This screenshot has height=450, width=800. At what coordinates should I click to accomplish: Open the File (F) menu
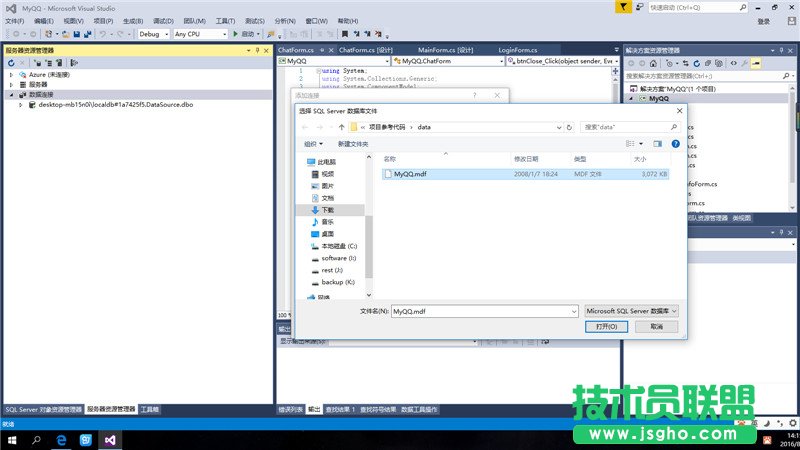click(14, 21)
